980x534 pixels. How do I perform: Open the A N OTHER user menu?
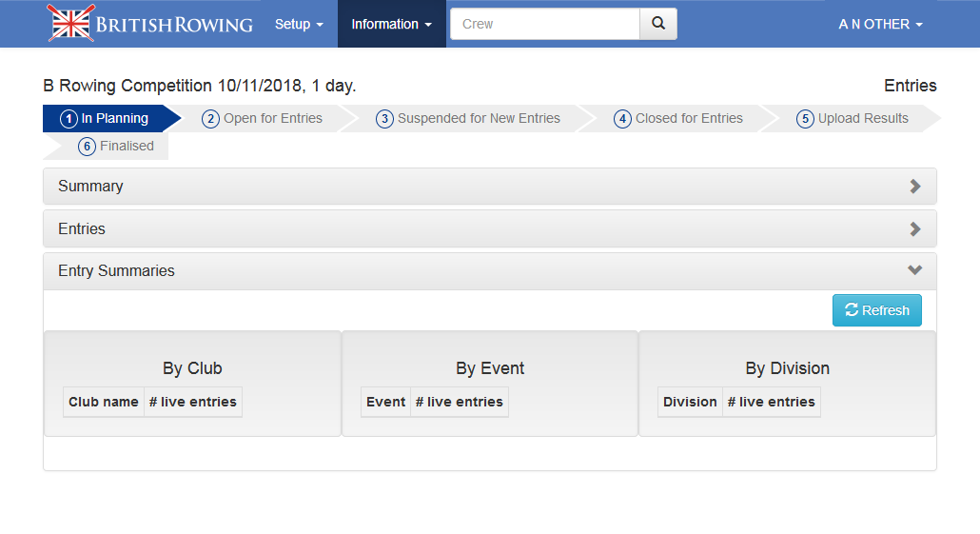(880, 24)
